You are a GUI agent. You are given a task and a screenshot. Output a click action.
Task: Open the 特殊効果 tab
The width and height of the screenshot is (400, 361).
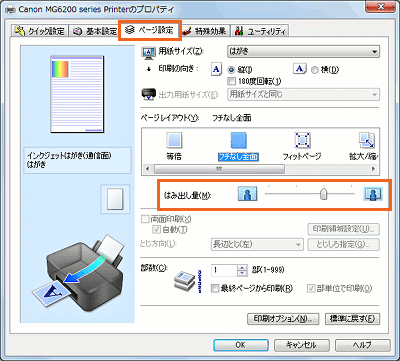coord(205,31)
